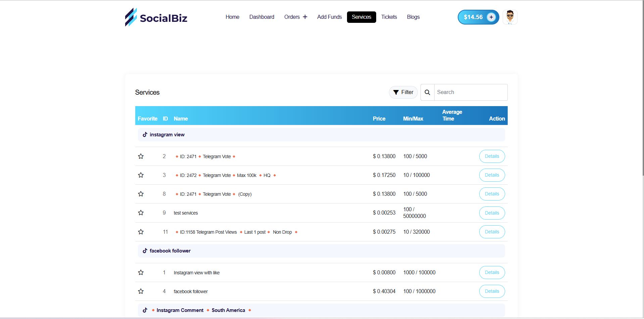Screen dimensions: 644x319
Task: Open Details for test services
Action: pos(492,213)
